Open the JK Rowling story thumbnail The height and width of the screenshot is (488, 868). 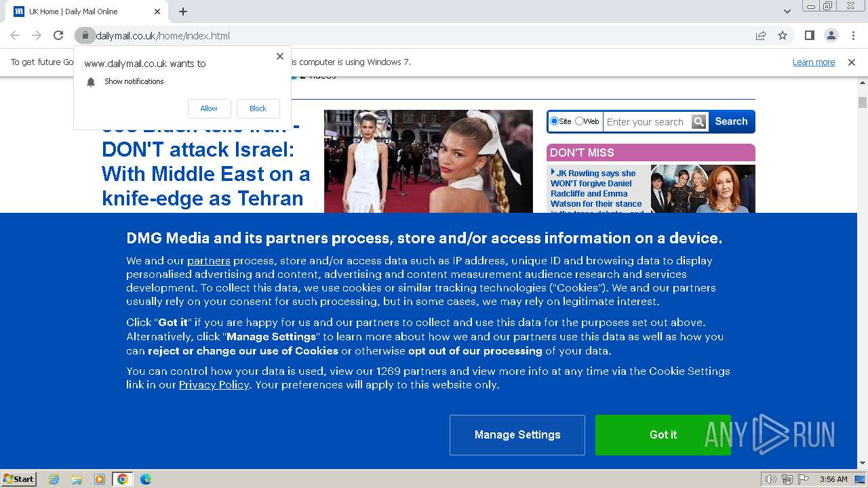703,189
